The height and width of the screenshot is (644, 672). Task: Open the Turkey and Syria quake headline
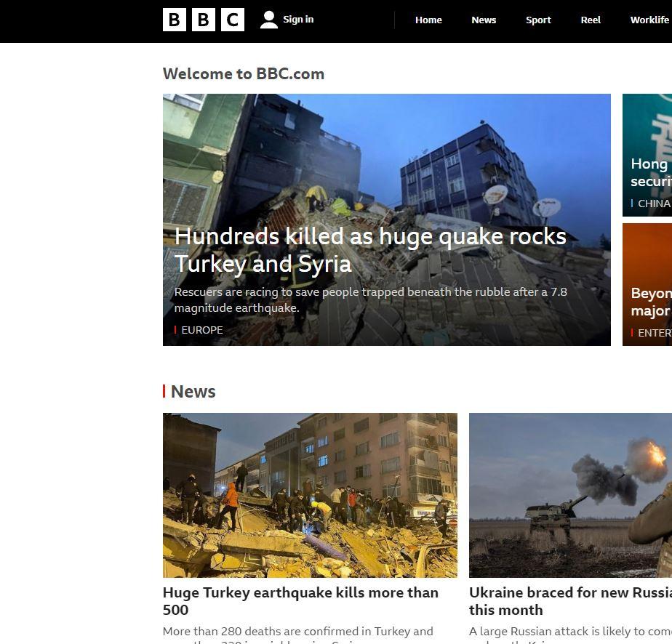(369, 249)
